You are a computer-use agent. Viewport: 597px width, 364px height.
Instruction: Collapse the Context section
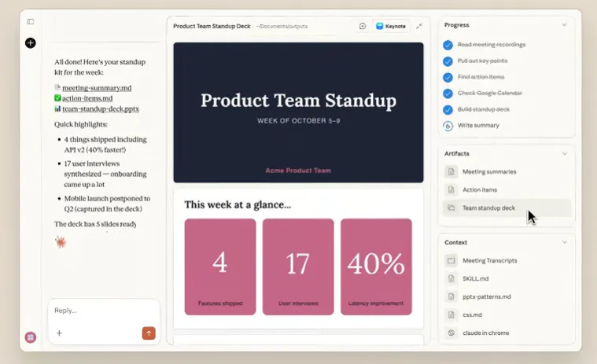click(564, 242)
